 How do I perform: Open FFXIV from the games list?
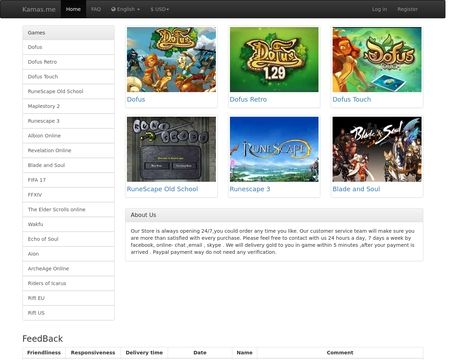tap(68, 195)
